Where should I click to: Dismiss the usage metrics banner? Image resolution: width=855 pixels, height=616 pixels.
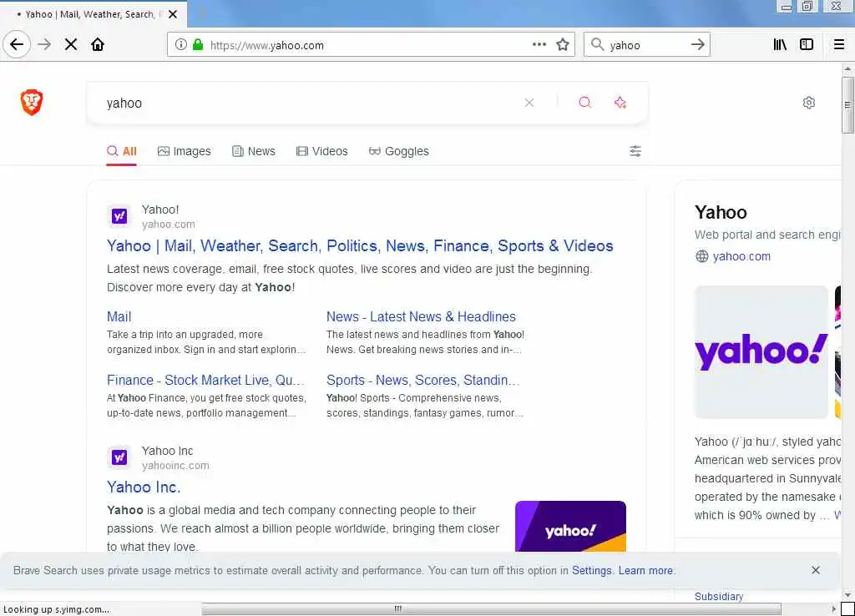[815, 570]
